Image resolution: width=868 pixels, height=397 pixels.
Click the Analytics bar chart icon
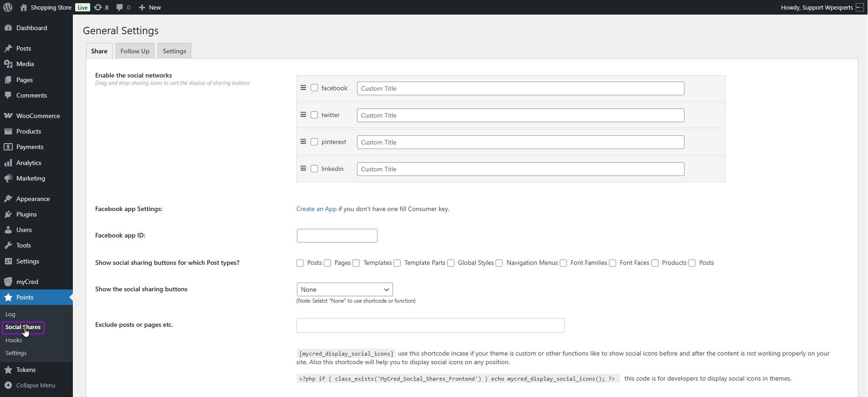coord(8,163)
